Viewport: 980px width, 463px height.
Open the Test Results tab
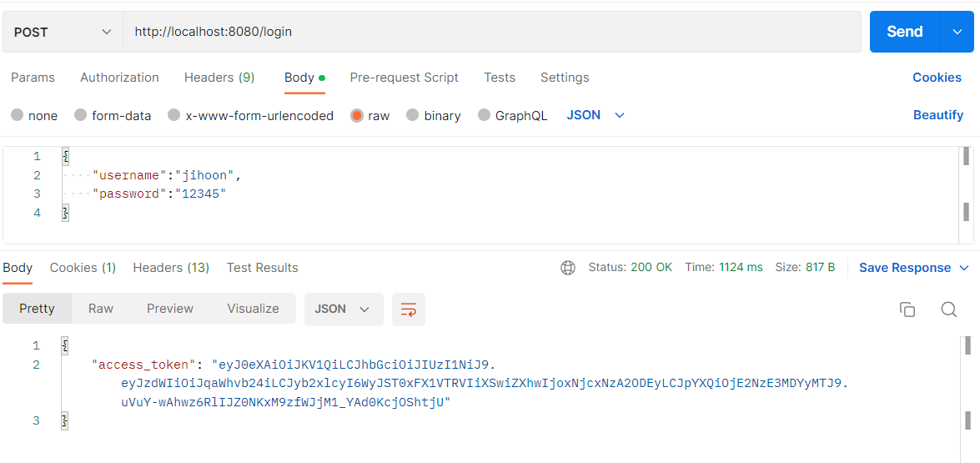point(262,268)
